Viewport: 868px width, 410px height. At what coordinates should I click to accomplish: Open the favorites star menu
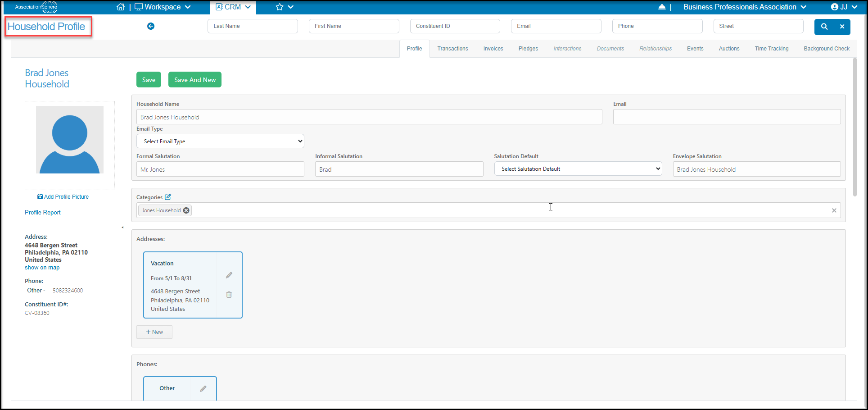click(x=285, y=7)
